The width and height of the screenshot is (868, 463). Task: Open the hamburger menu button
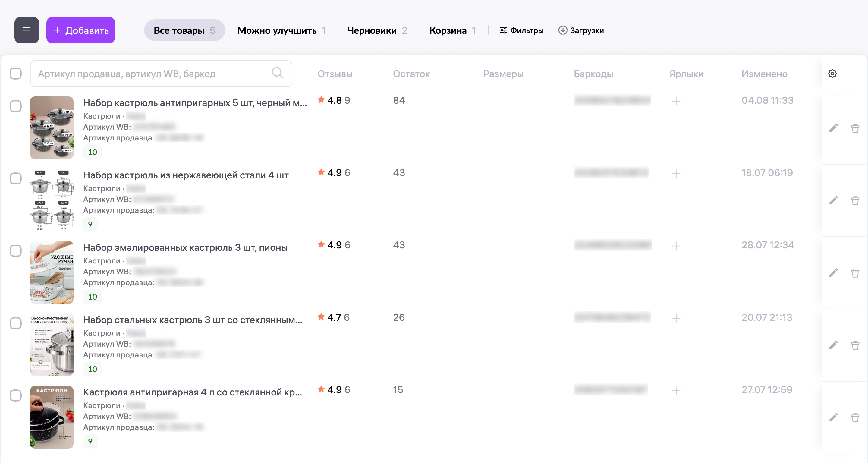click(27, 30)
